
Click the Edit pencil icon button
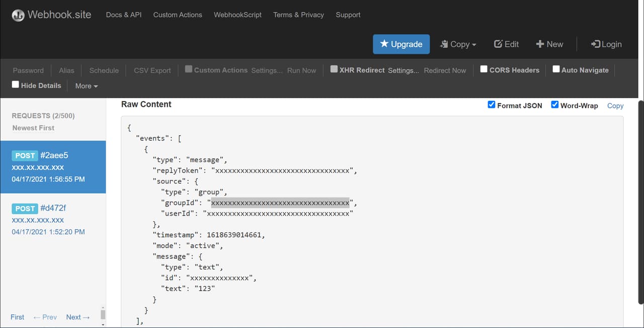coord(506,44)
